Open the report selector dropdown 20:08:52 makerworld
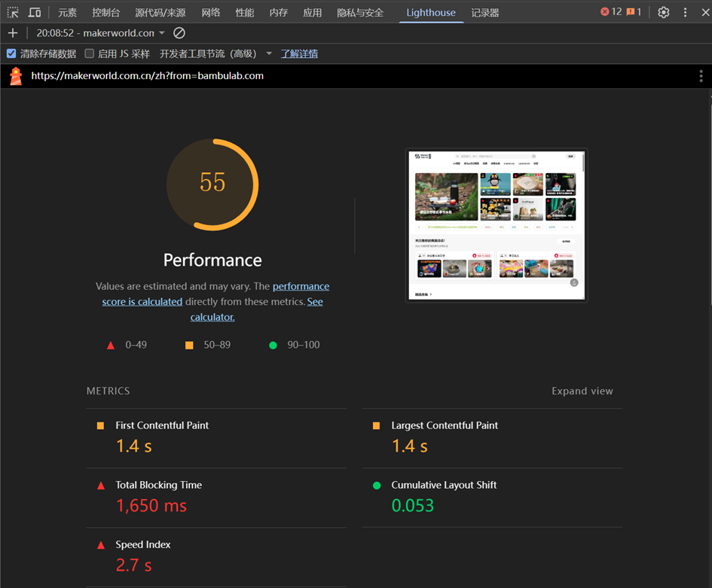Screen dimensions: 712x588 click(x=100, y=32)
